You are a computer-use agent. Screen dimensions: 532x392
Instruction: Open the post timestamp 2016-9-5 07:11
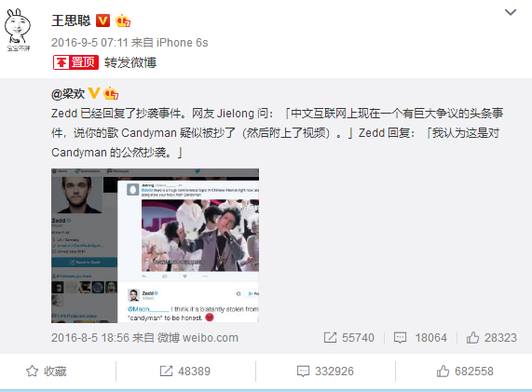pyautogui.click(x=89, y=43)
